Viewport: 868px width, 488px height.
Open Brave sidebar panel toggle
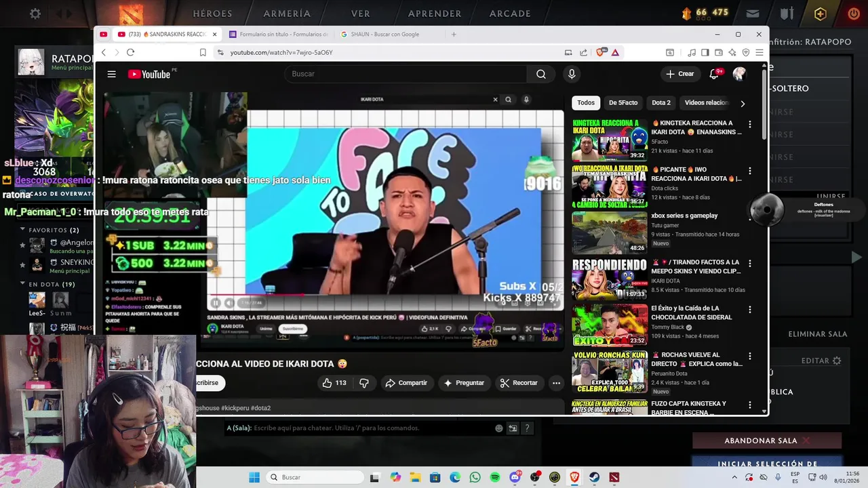705,52
